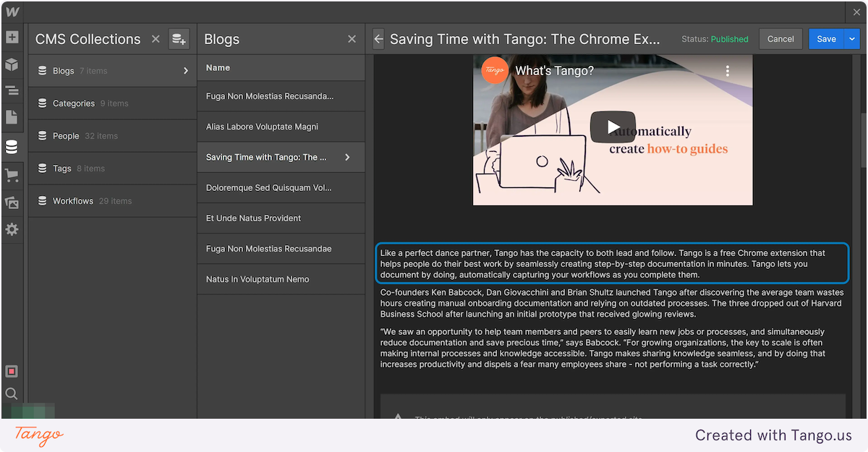Select blog 'Alias Labore Voluptate Magni'
This screenshot has width=868, height=452.
pyautogui.click(x=281, y=127)
